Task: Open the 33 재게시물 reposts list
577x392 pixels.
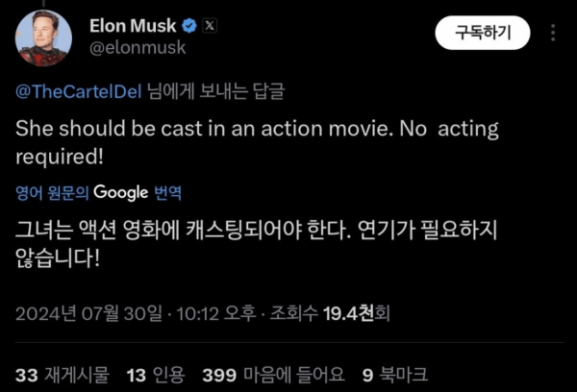Action: click(63, 375)
